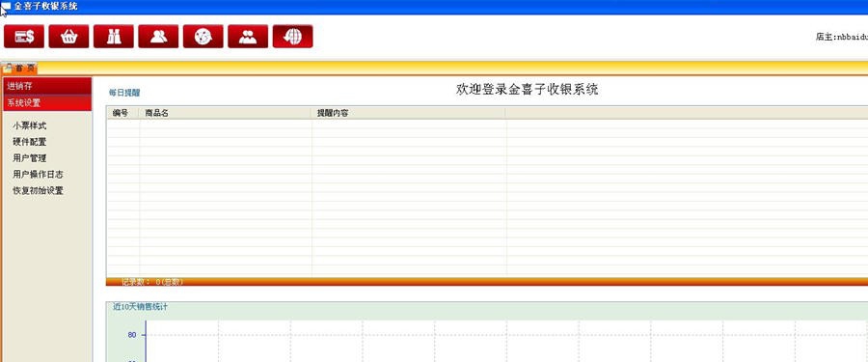Click the two-person members icon beside binoculars
Image resolution: width=868 pixels, height=362 pixels.
[x=158, y=37]
